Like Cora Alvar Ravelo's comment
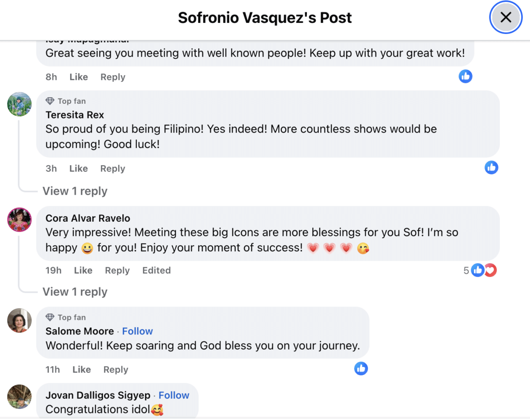 [x=83, y=270]
